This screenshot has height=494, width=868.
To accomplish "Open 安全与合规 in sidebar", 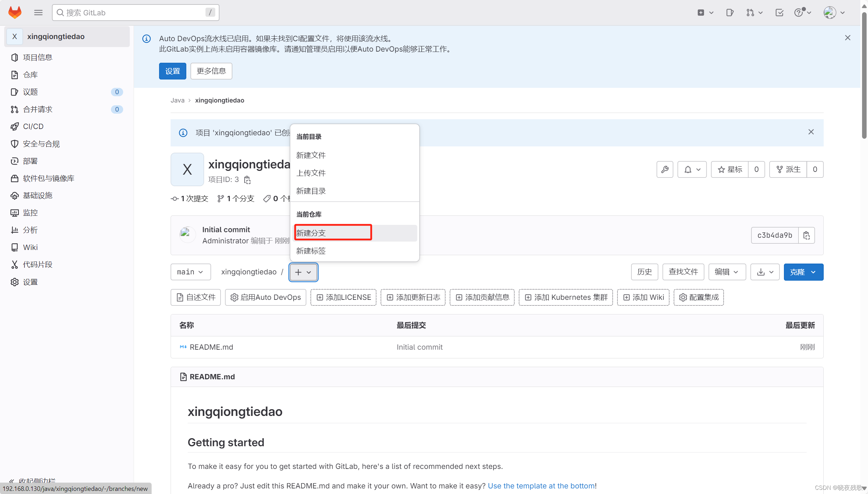I will click(67, 144).
